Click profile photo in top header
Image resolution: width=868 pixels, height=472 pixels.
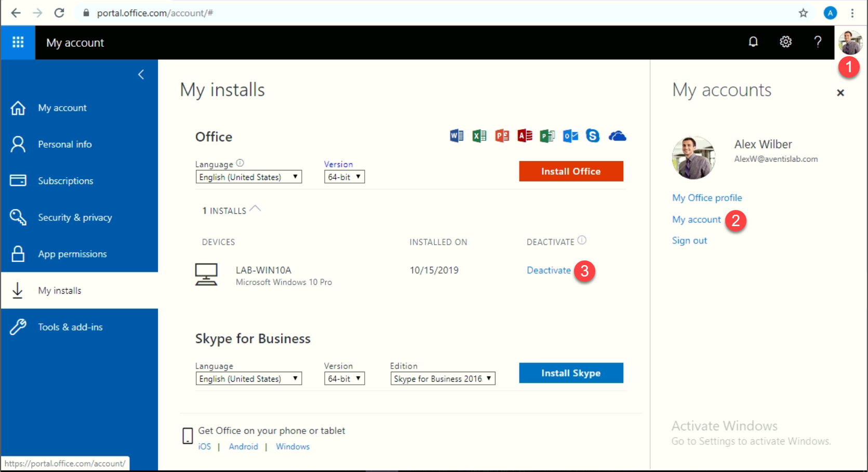pyautogui.click(x=850, y=42)
